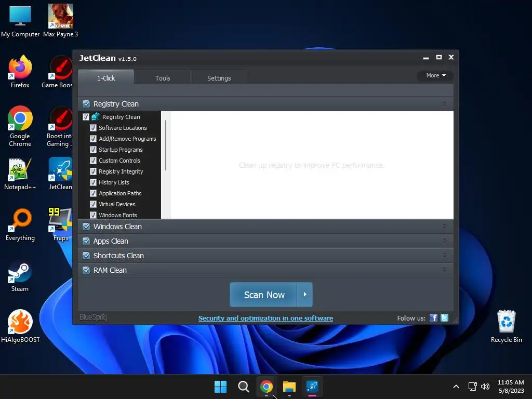Switch to the Settings tab
The width and height of the screenshot is (532, 399).
click(x=219, y=78)
